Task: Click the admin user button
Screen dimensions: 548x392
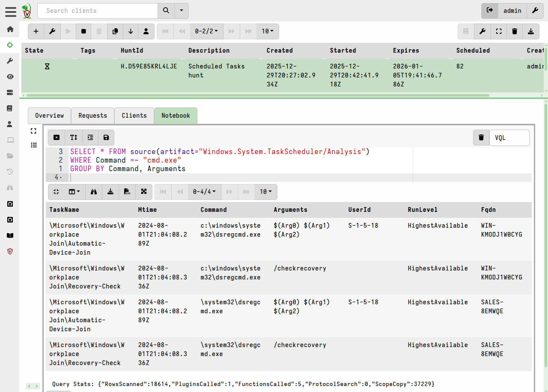Action: (x=512, y=11)
